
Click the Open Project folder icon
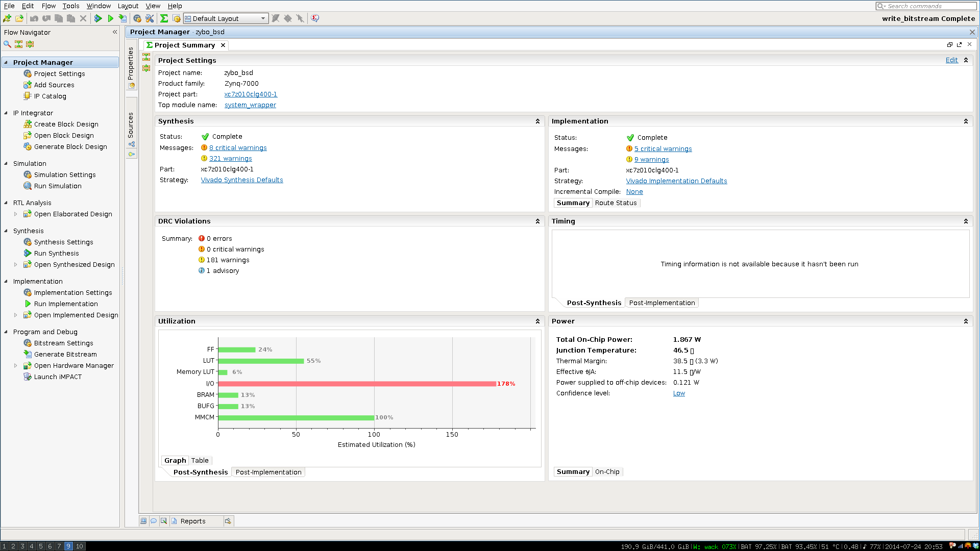(19, 18)
